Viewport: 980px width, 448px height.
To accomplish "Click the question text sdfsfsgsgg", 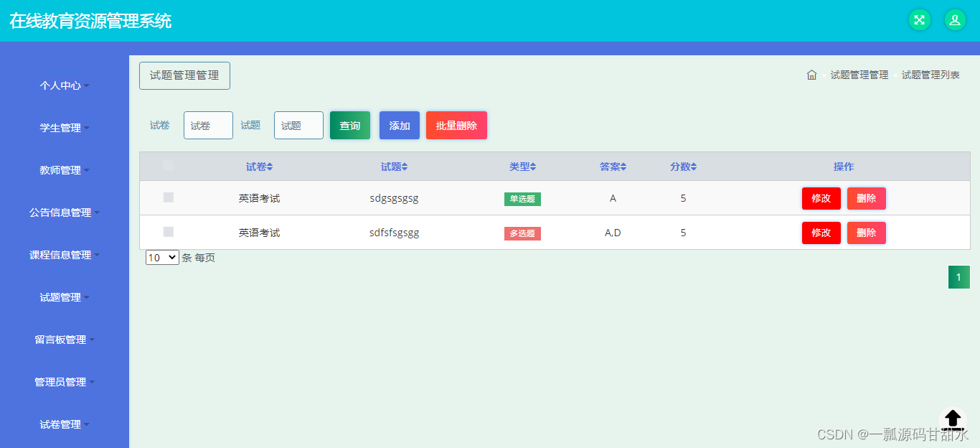I will point(395,233).
